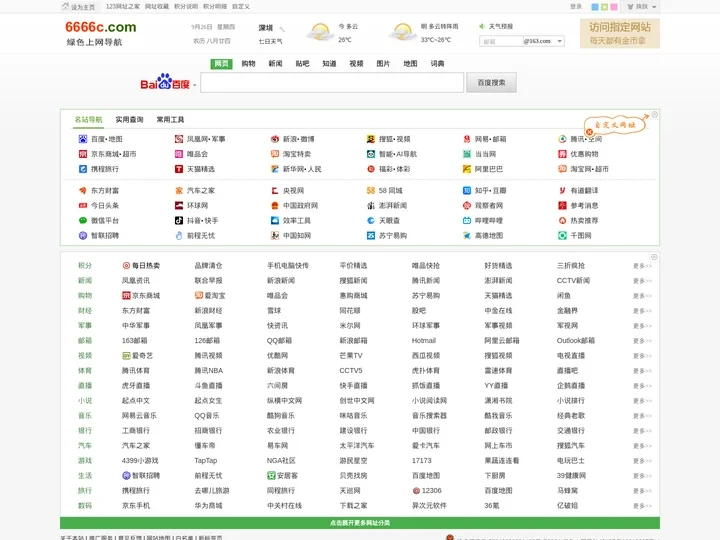Click the 阿里巴巴 icon

click(467, 169)
